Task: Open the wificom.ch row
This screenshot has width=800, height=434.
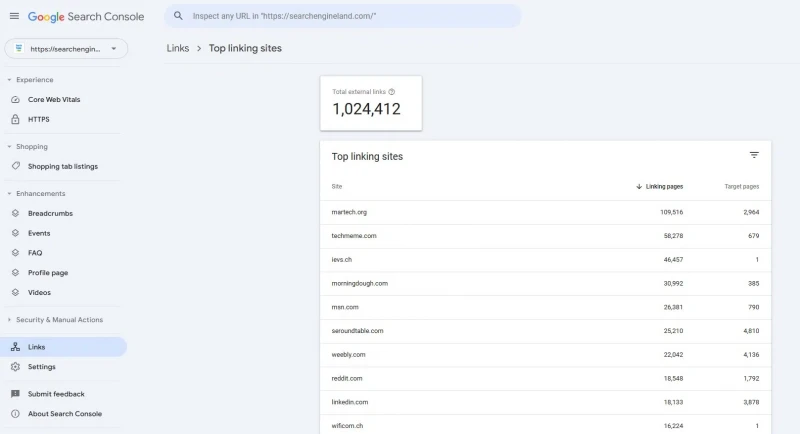Action: 545,426
